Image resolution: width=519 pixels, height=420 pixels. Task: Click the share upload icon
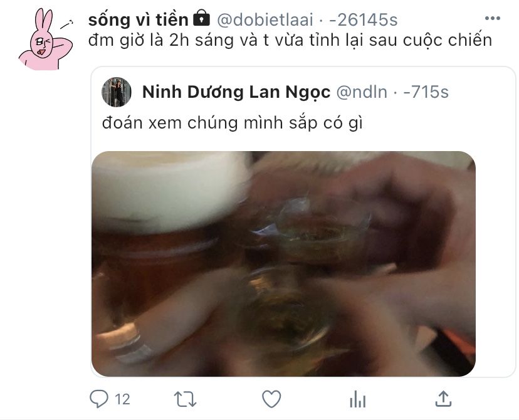pos(443,399)
